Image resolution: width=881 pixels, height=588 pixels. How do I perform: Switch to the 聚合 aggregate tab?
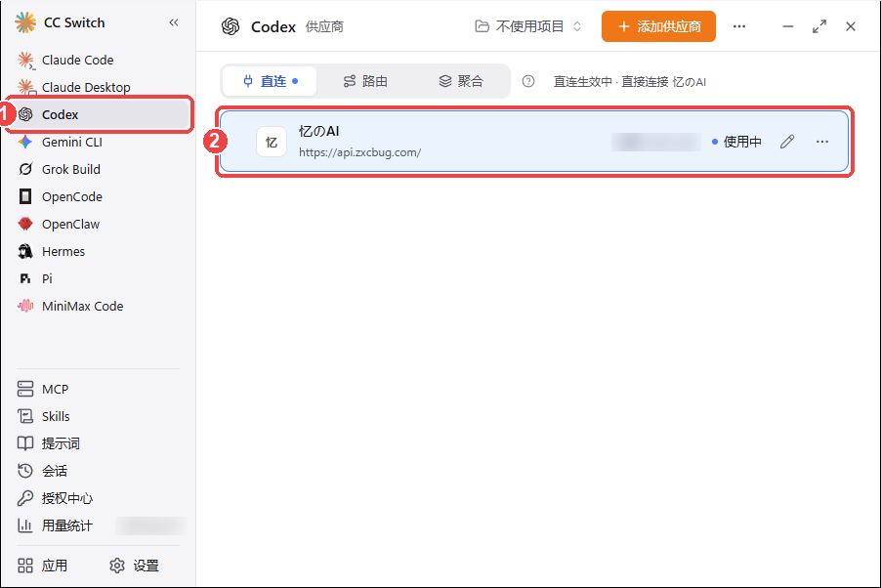click(461, 81)
